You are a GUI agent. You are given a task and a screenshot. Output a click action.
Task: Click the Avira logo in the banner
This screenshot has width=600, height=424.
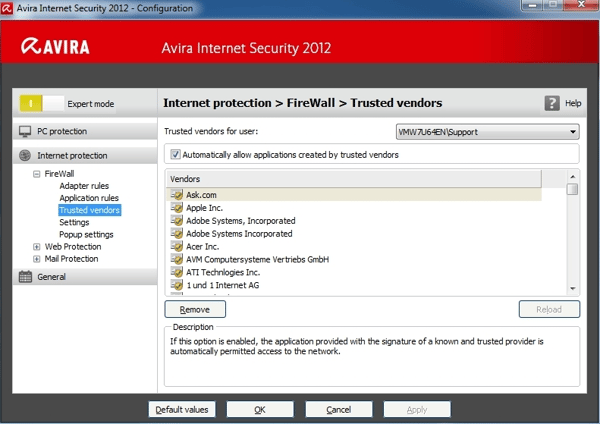click(x=55, y=46)
